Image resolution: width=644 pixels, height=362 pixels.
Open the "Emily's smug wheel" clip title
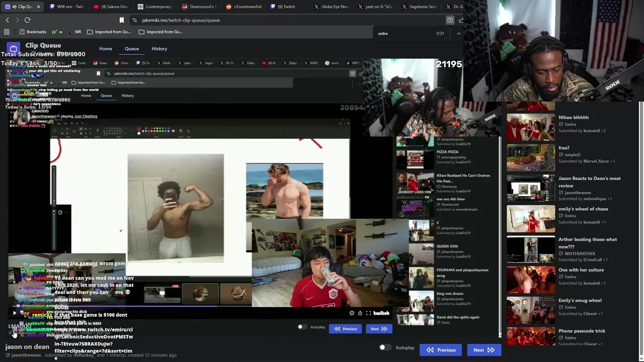(x=580, y=300)
